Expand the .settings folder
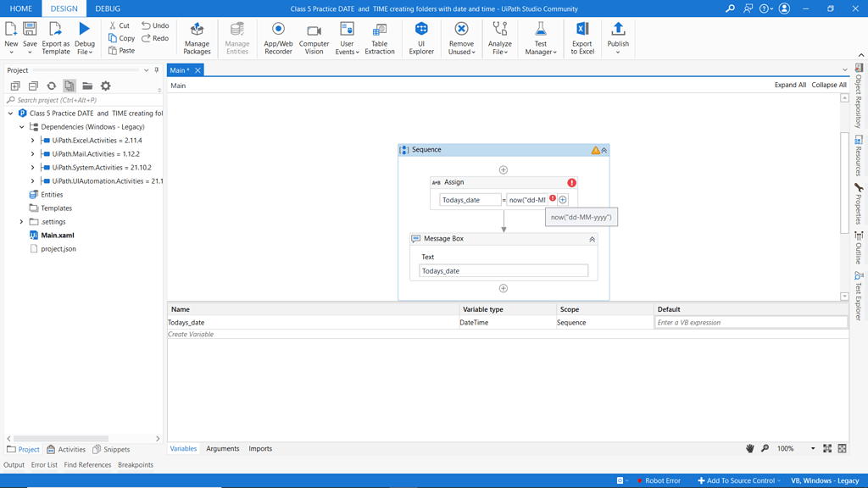This screenshot has height=488, width=868. pos(21,222)
